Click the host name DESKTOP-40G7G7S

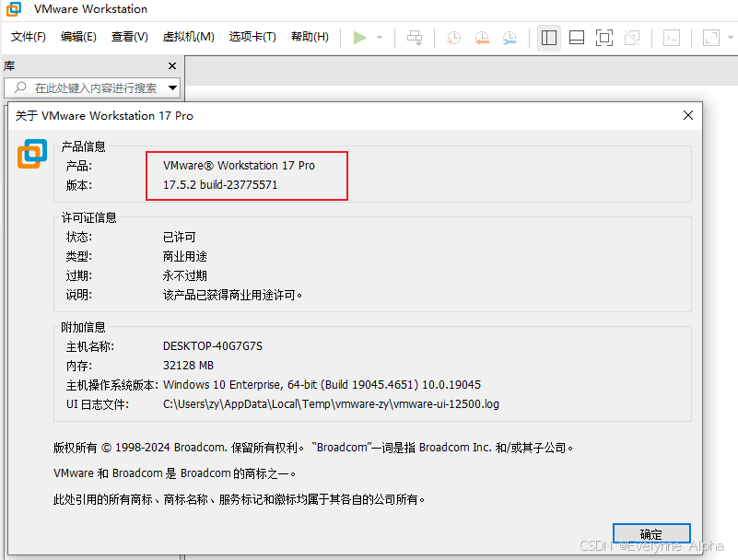pyautogui.click(x=213, y=346)
